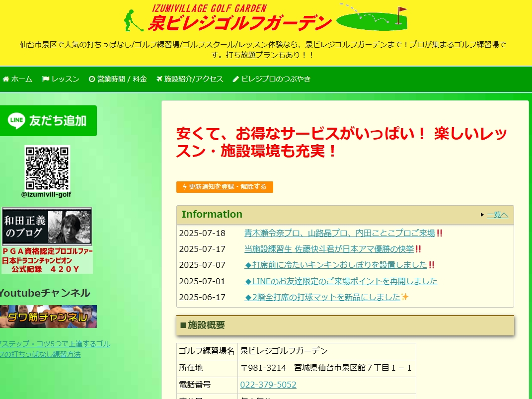The height and width of the screenshot is (399, 532).
Task: Open the ダワ筋チャンネル YouTube banner
Action: pyautogui.click(x=48, y=317)
